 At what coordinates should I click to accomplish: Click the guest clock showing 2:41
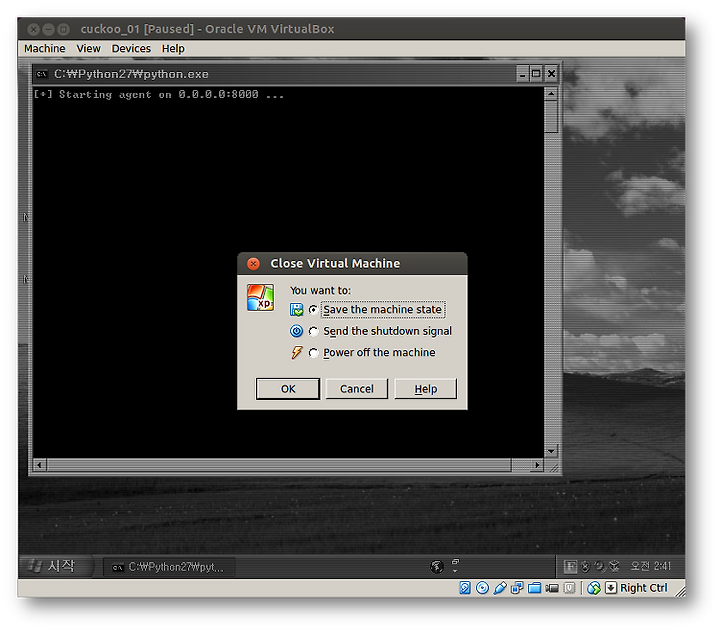point(650,566)
